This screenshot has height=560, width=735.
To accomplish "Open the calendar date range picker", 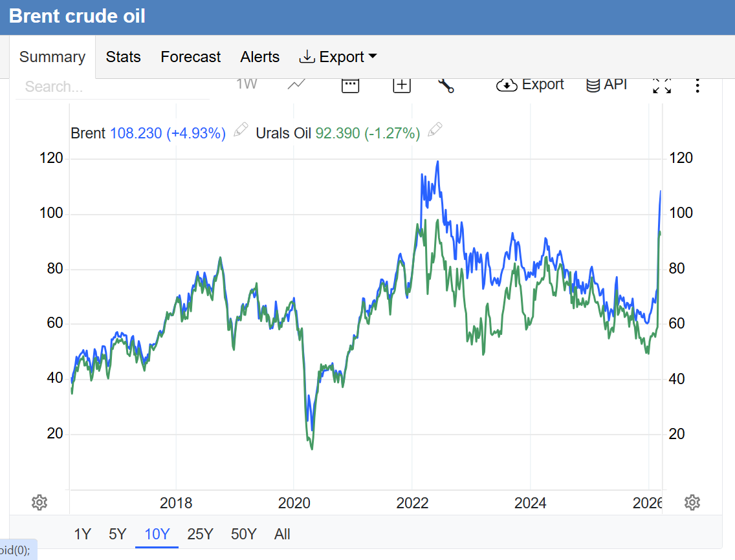I will (350, 85).
